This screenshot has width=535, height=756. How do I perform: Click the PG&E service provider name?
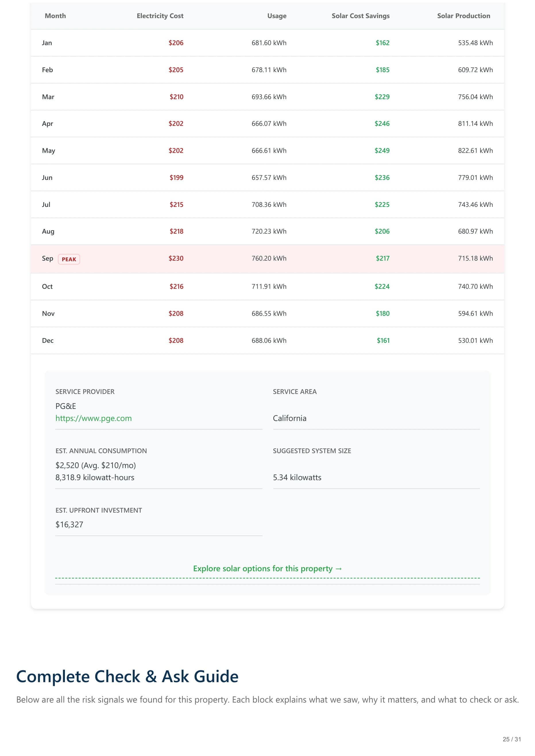coord(65,406)
